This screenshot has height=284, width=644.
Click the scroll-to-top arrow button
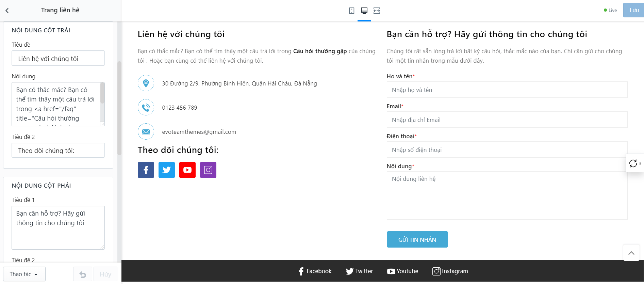click(x=631, y=253)
